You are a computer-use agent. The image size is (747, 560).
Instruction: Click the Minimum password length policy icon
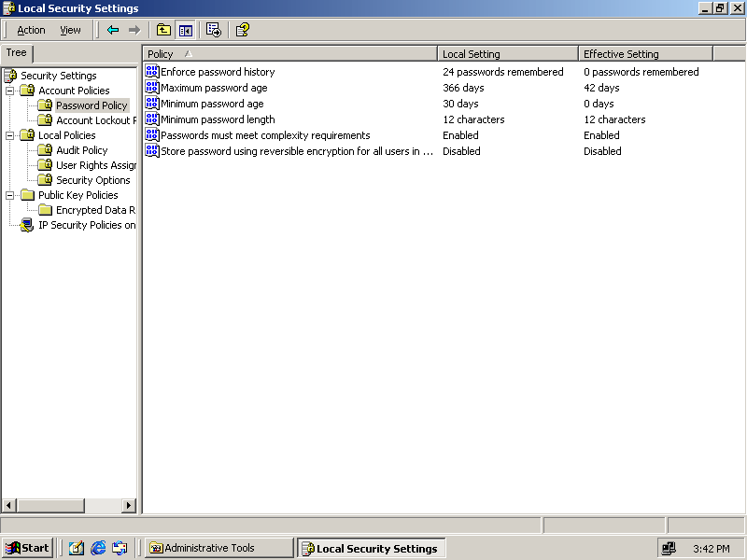tap(152, 119)
